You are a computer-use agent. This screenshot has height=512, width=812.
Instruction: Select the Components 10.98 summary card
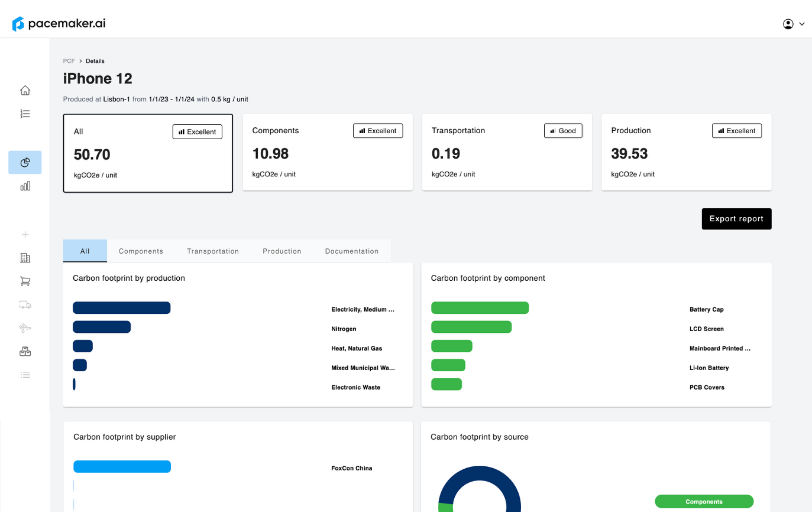point(327,152)
